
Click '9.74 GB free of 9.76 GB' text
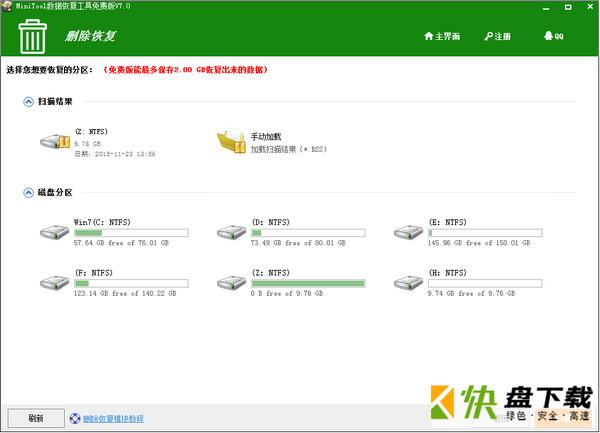(x=471, y=293)
